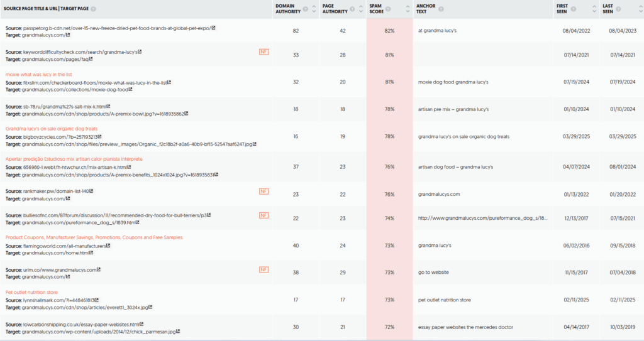The image size is (644, 341).
Task: Sort table by Domain Authority arrows
Action: click(314, 9)
